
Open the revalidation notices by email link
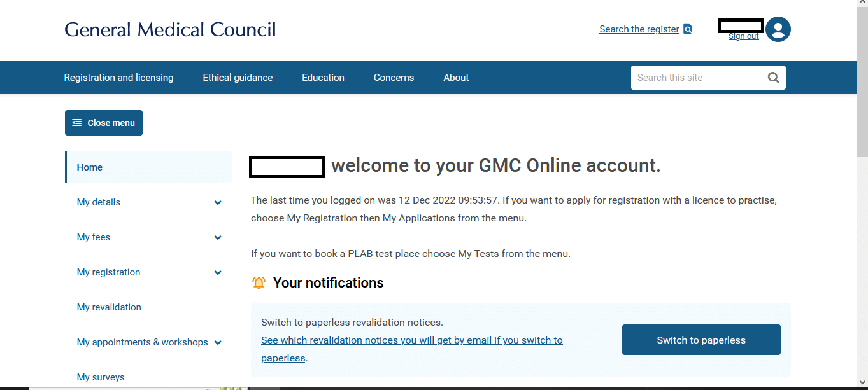click(411, 349)
